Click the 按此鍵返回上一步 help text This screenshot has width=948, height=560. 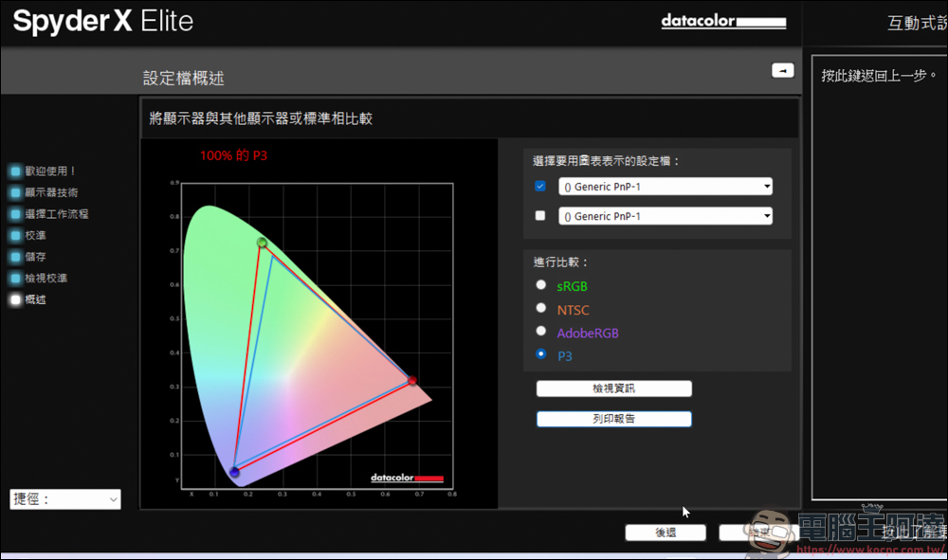[x=879, y=76]
